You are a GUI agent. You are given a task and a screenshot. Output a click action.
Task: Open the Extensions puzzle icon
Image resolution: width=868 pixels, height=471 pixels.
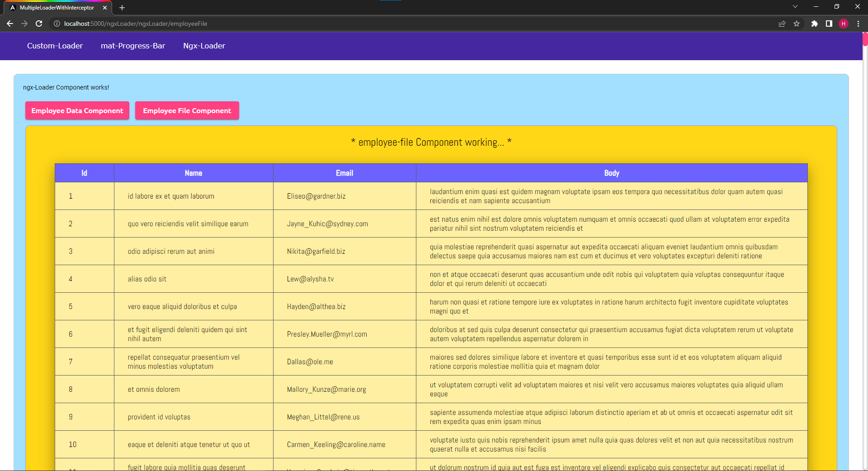pos(815,24)
